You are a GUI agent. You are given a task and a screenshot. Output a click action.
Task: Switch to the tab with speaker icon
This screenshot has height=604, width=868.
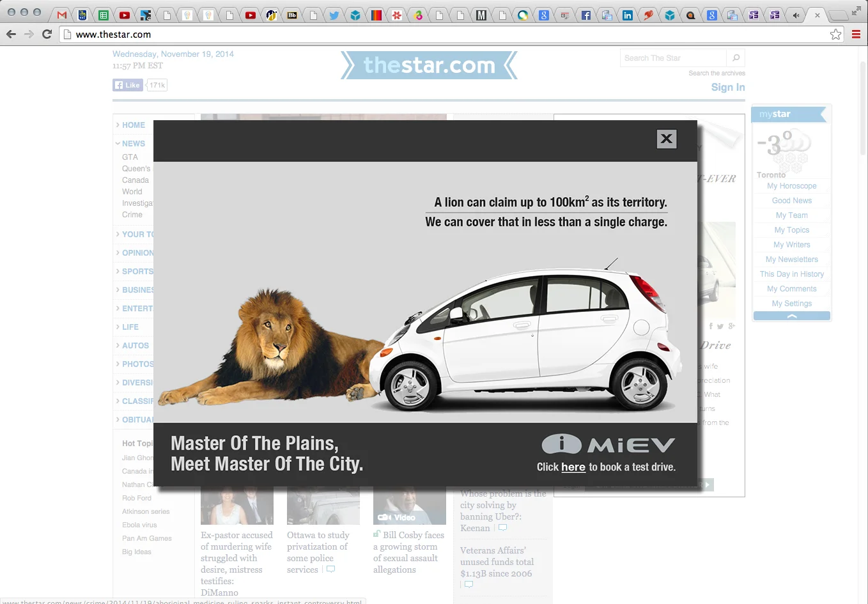tap(796, 15)
